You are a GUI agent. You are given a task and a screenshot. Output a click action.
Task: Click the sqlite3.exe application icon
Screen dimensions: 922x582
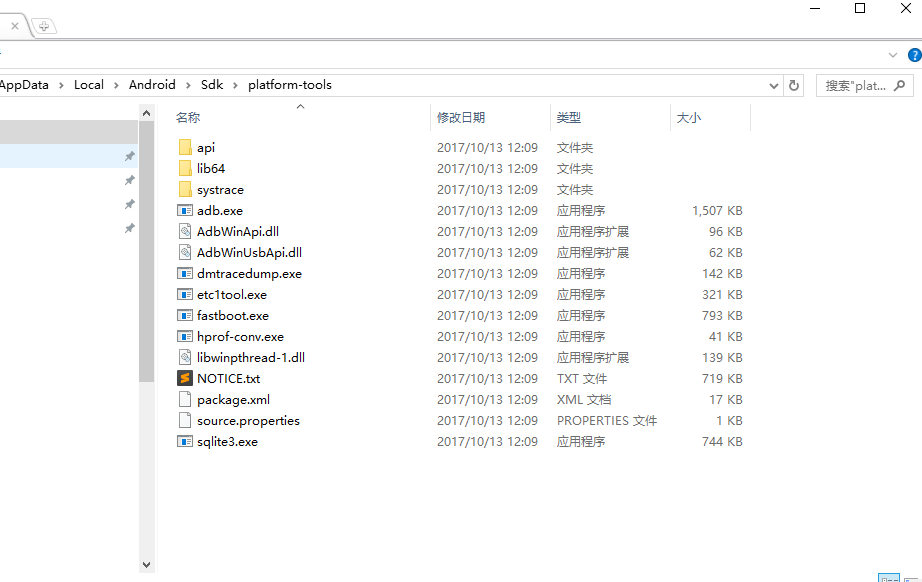click(x=185, y=441)
